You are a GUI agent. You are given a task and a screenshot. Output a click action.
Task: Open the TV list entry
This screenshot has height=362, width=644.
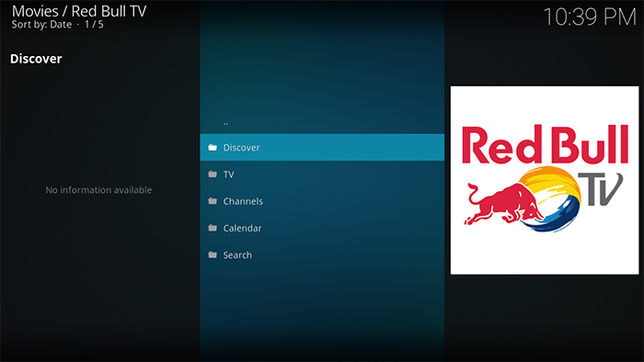[x=322, y=175]
